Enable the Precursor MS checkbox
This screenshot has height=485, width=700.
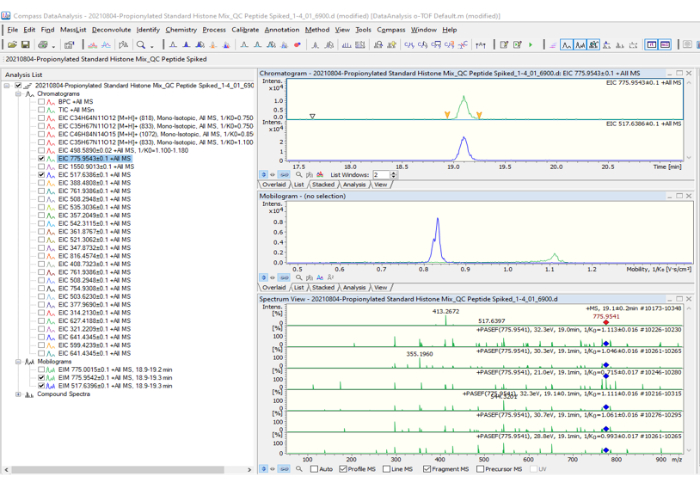[480, 469]
